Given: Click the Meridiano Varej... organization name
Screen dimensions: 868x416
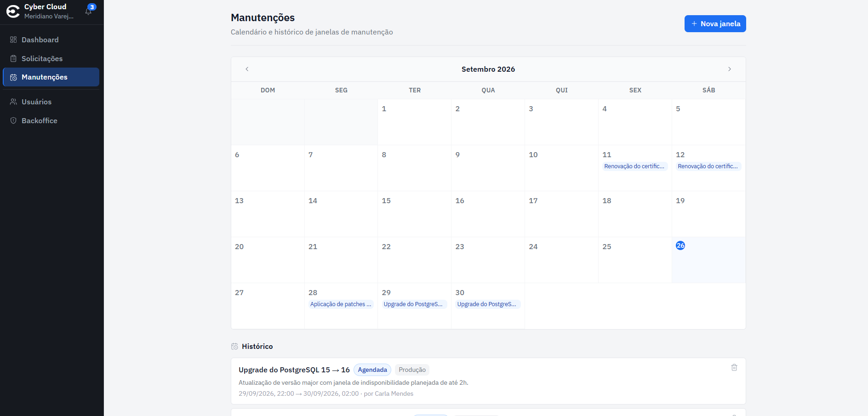Looking at the screenshot, I should click(x=49, y=16).
